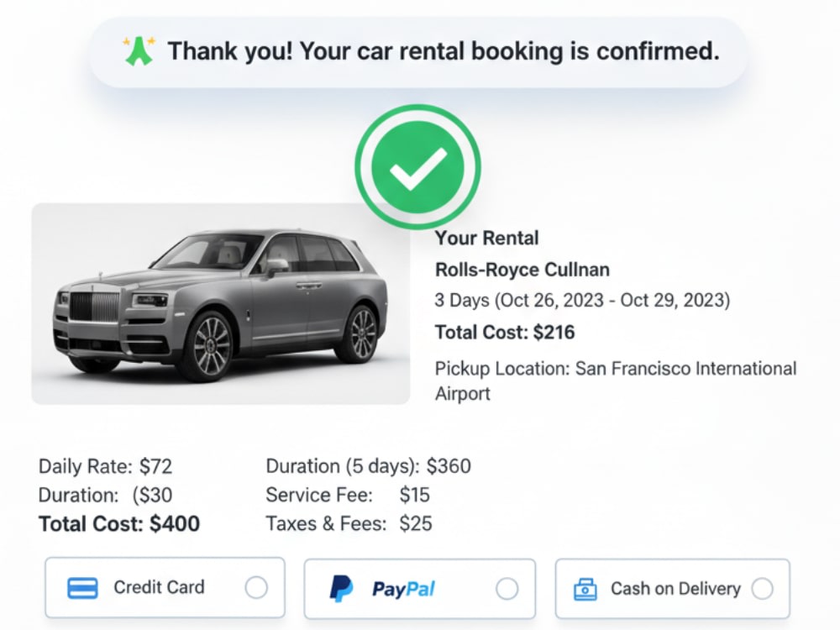Choose the PayPal payment option box
840x630 pixels.
tap(419, 589)
